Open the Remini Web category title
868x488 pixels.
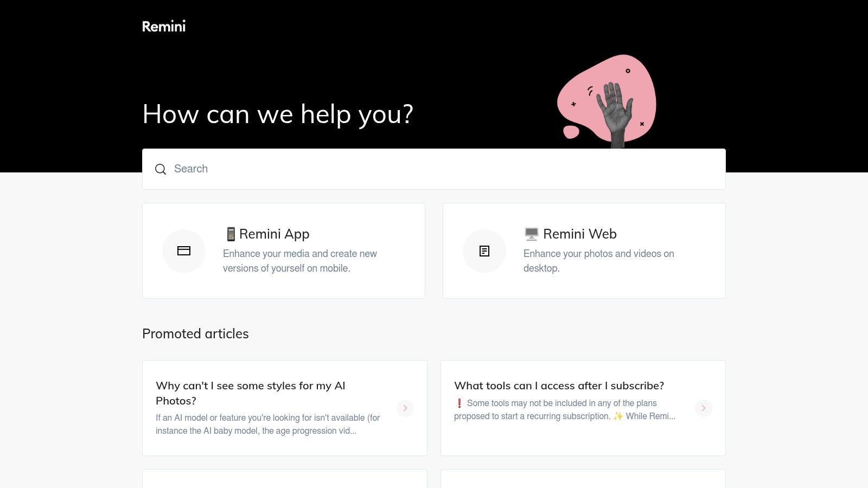click(579, 234)
